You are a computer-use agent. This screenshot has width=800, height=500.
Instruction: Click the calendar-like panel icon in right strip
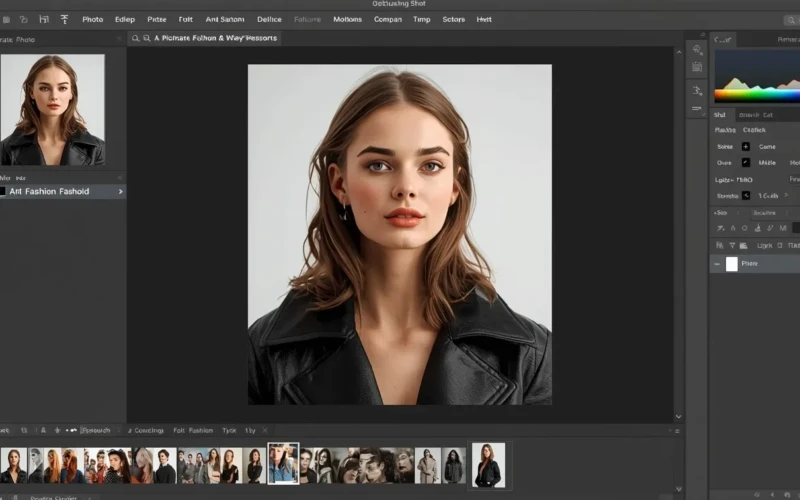[697, 67]
